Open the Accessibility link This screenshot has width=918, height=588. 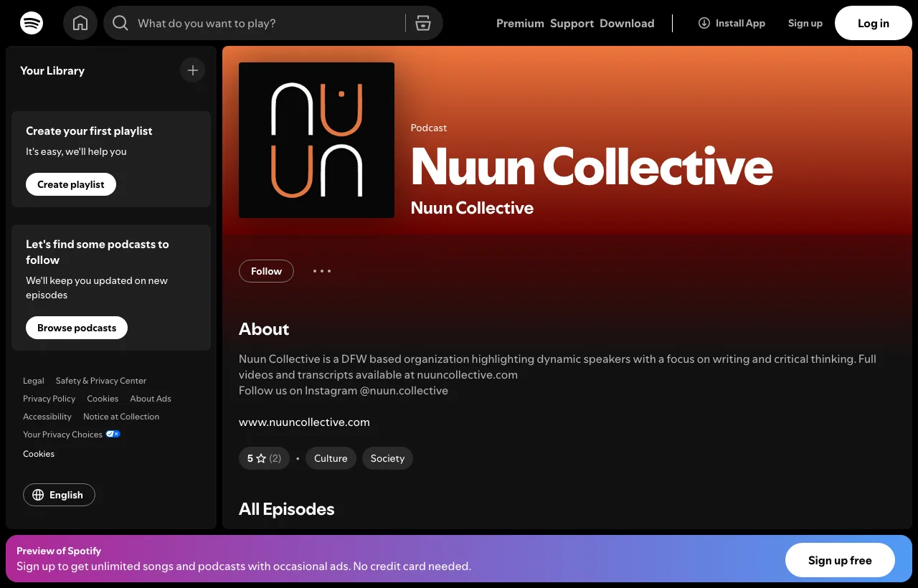(x=47, y=417)
